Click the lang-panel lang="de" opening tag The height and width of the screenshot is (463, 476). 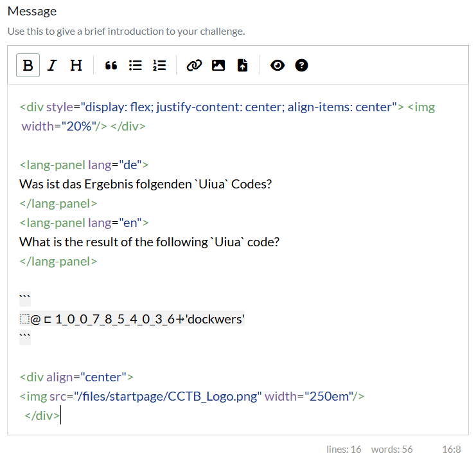point(84,165)
